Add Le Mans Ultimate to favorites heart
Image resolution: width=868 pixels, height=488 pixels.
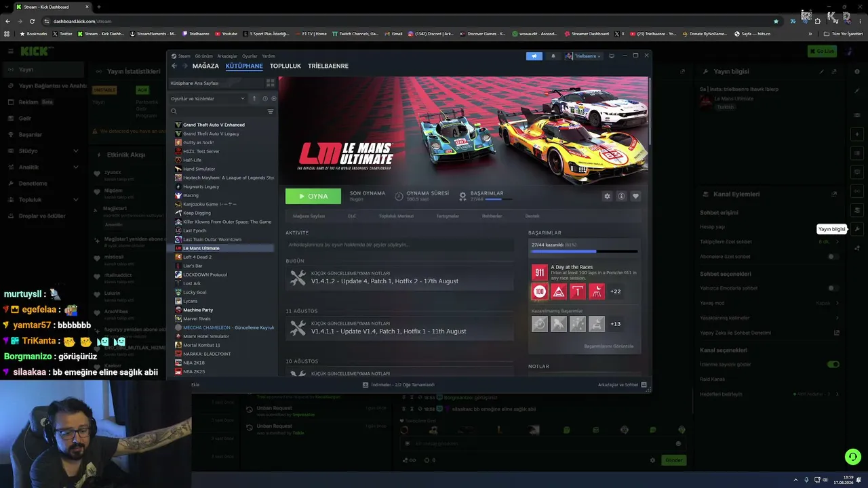pyautogui.click(x=635, y=196)
